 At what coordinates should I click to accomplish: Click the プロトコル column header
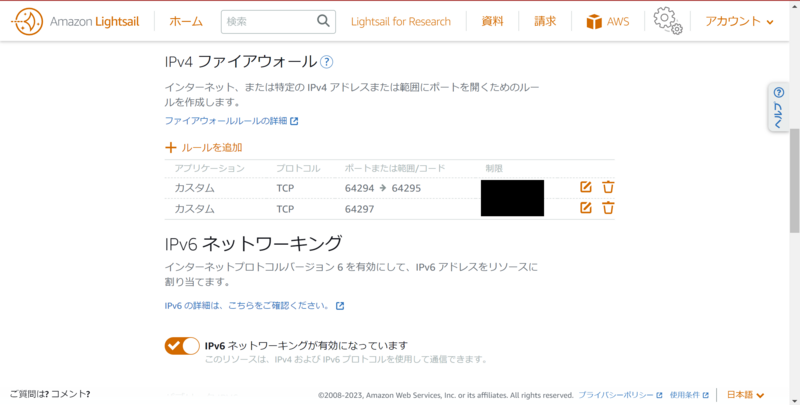[298, 168]
